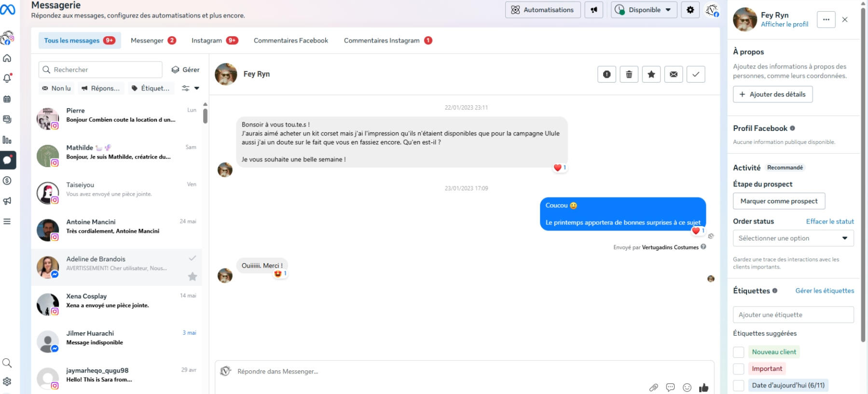Check the Nouveau client label checkbox
868x394 pixels.
point(738,352)
